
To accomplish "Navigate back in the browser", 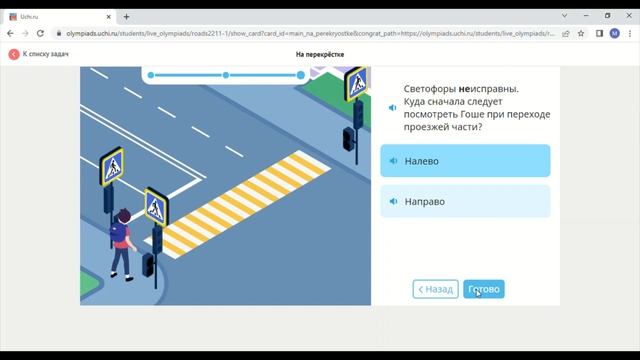I will [10, 33].
